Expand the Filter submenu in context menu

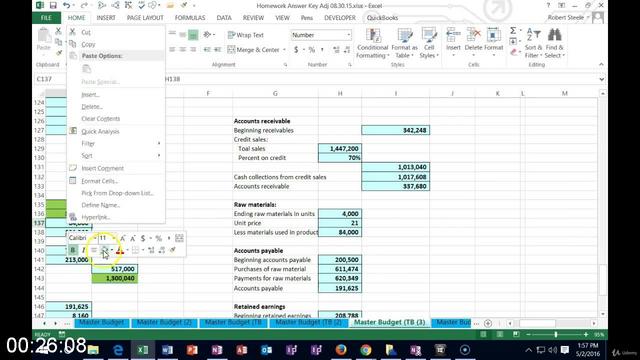116,144
